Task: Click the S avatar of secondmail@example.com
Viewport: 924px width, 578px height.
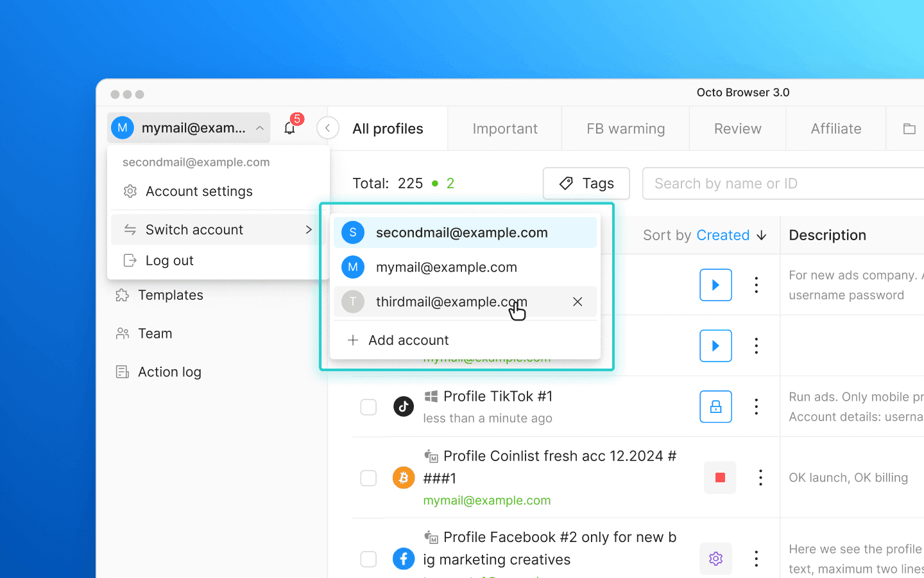Action: tap(353, 232)
